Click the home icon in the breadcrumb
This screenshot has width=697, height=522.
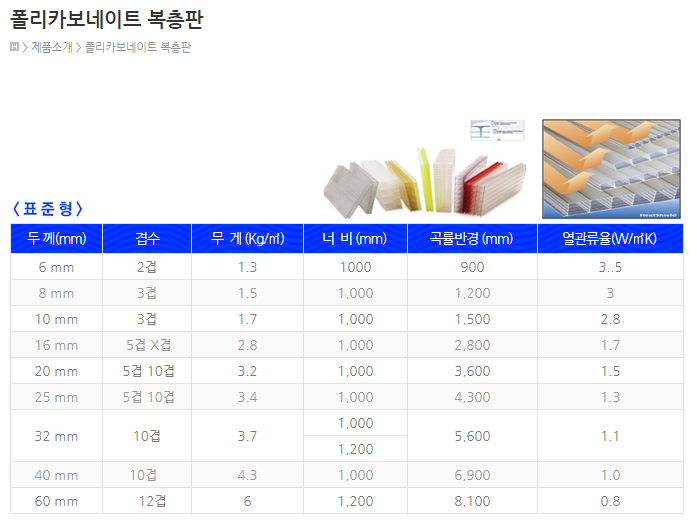pos(14,47)
